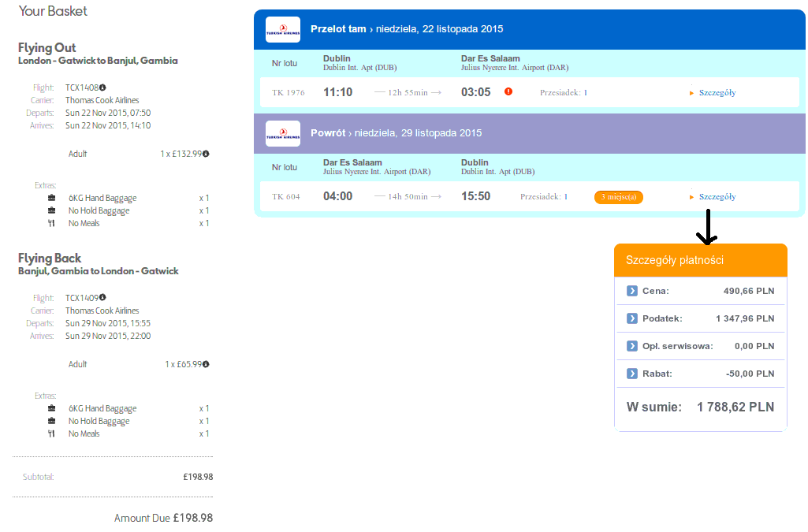Image resolution: width=808 pixels, height=532 pixels.
Task: Expand the Rabat discount row arrow
Action: tap(631, 374)
